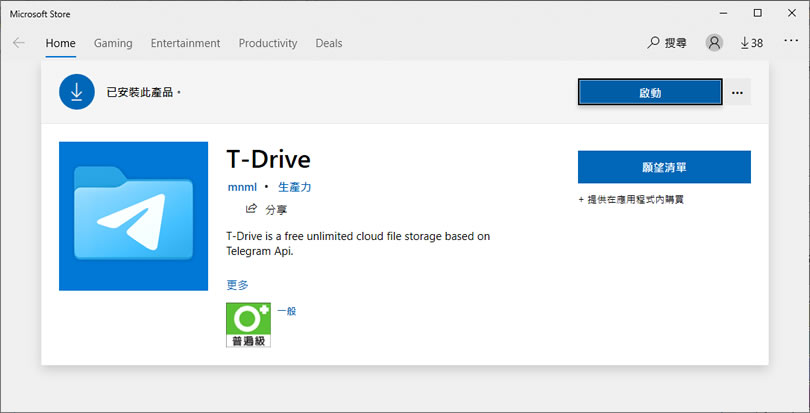810x413 pixels.
Task: Open the mnml publisher link
Action: pyautogui.click(x=242, y=187)
